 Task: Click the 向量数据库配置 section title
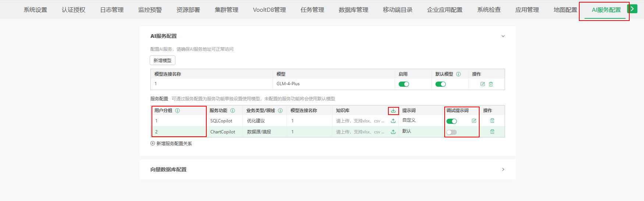(168, 169)
